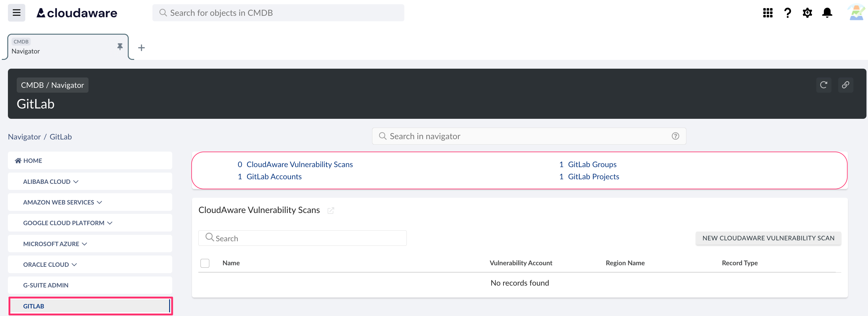Open Vulnerability Scans in new window icon
The width and height of the screenshot is (868, 316).
[330, 210]
